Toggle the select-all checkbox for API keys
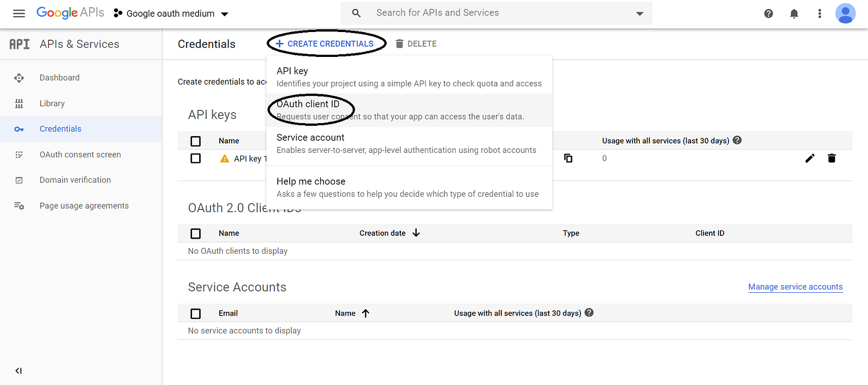 click(196, 141)
